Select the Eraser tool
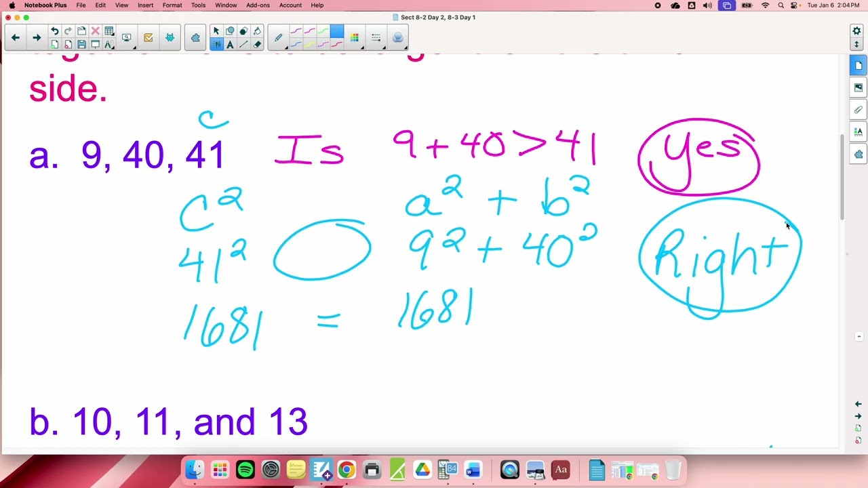Image resolution: width=868 pixels, height=488 pixels. pyautogui.click(x=257, y=45)
